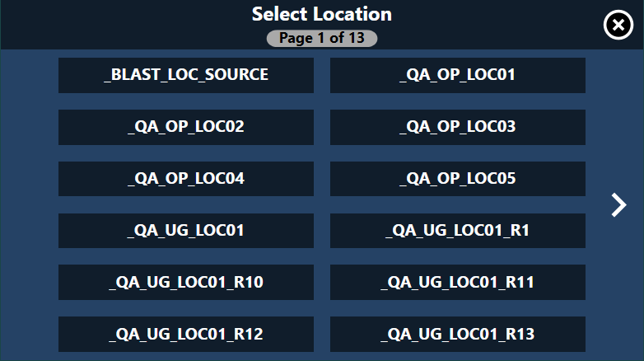Choose _QA_UG_LOC01_R12 from the list
This screenshot has width=644, height=361.
[x=186, y=335]
